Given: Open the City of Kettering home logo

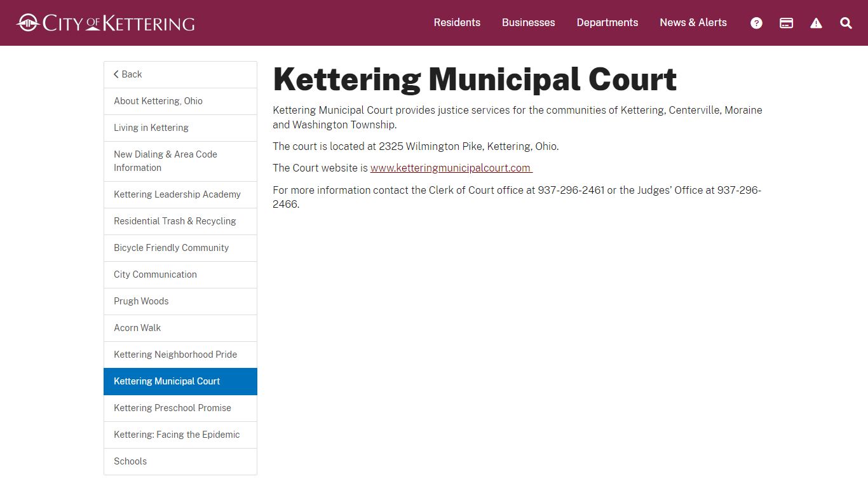Looking at the screenshot, I should coord(105,23).
